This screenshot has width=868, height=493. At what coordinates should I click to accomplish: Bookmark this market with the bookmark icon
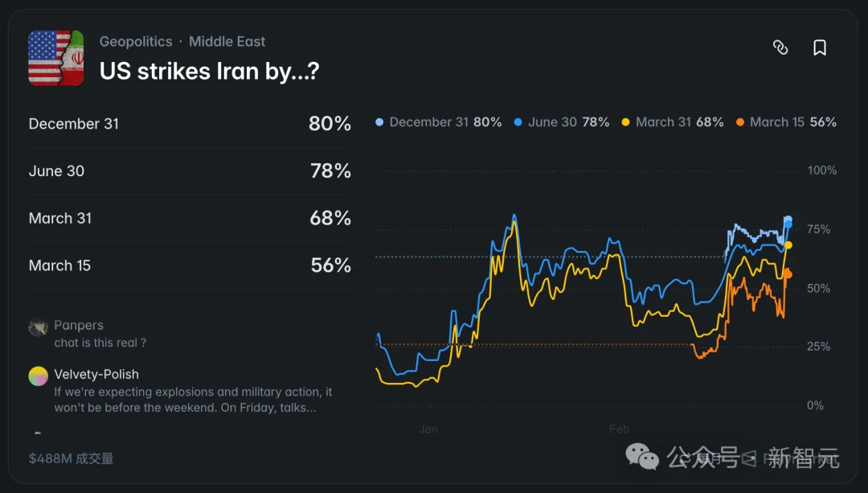click(x=820, y=47)
